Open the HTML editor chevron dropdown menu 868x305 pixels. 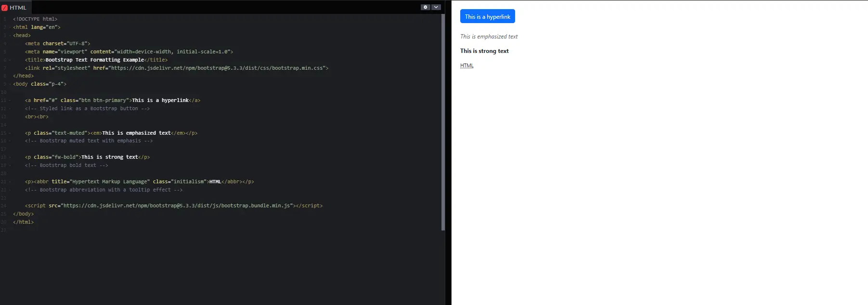pyautogui.click(x=436, y=7)
